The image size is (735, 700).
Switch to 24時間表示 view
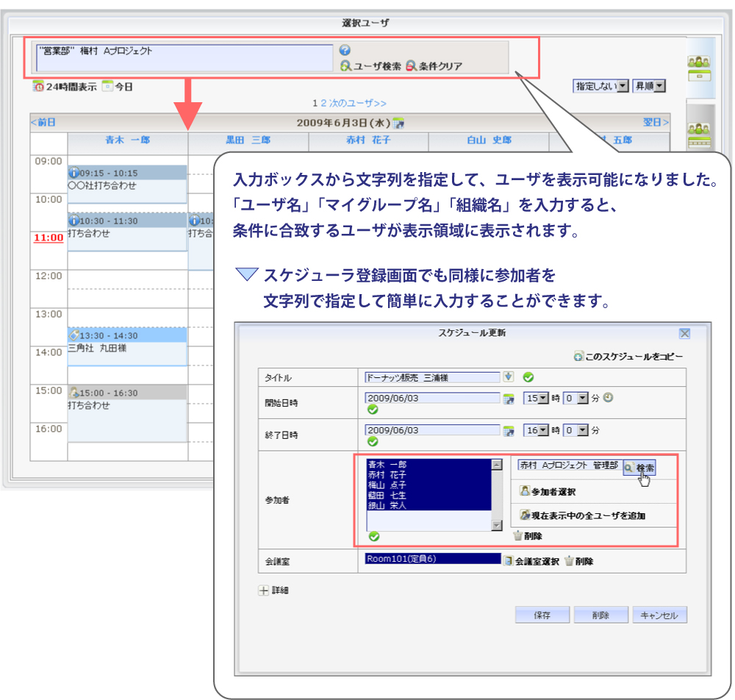tap(65, 87)
